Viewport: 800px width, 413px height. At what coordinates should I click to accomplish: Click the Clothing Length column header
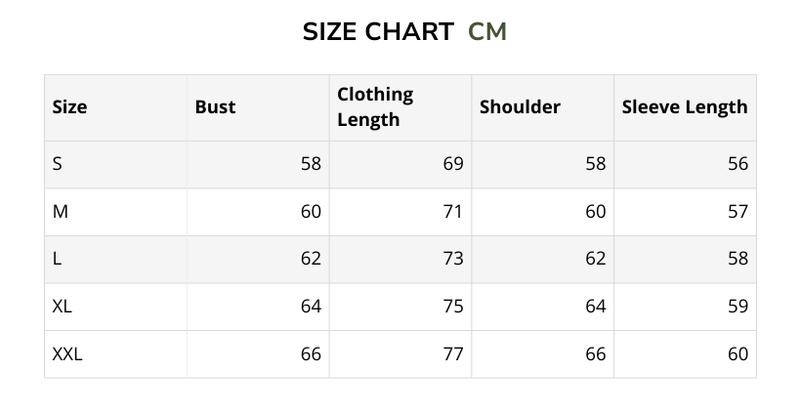375,107
